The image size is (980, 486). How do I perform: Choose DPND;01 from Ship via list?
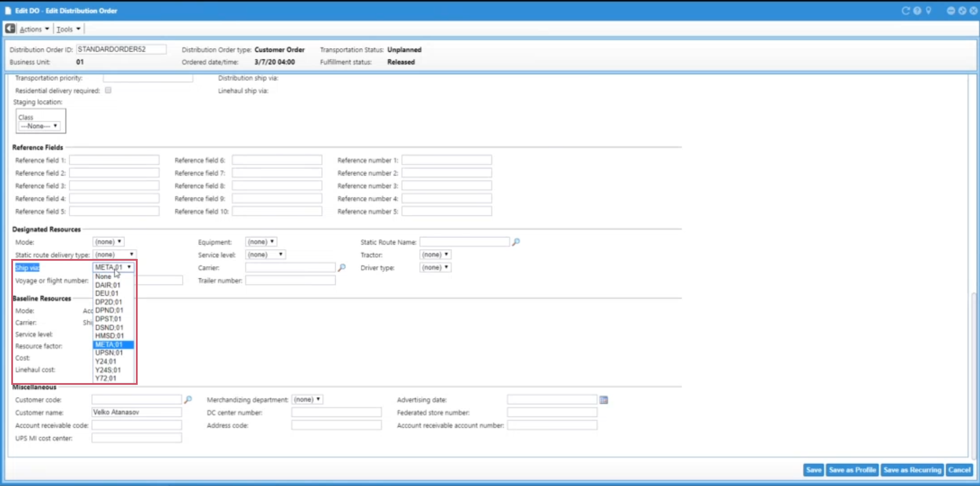(x=113, y=310)
